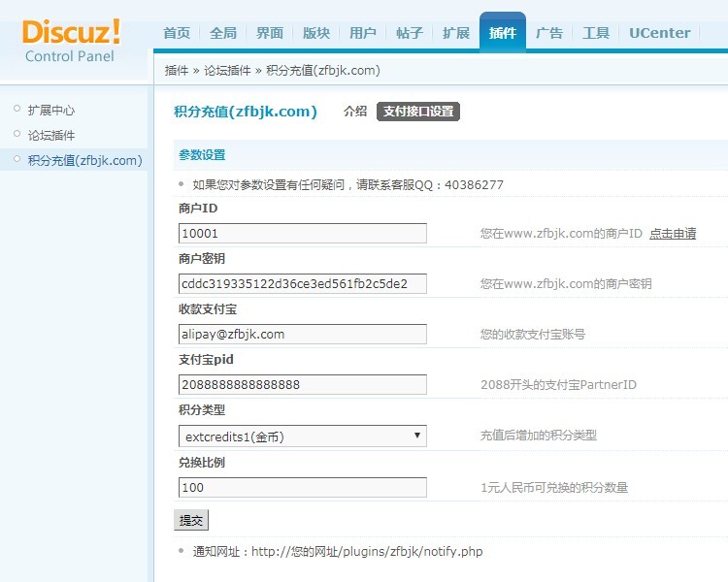Click the 支付接口设置 sub-tab

tap(418, 112)
